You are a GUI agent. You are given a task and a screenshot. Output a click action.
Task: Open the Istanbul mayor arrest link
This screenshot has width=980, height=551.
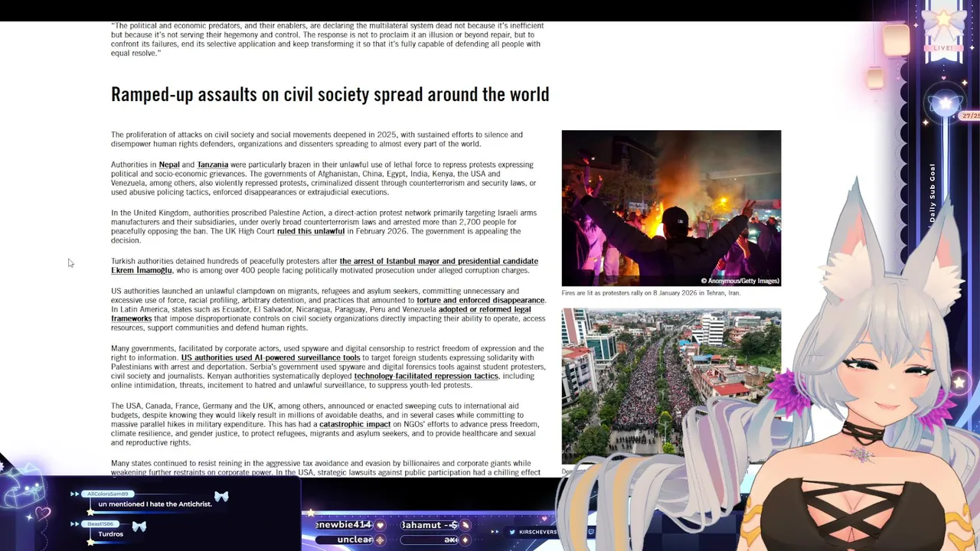pyautogui.click(x=325, y=266)
